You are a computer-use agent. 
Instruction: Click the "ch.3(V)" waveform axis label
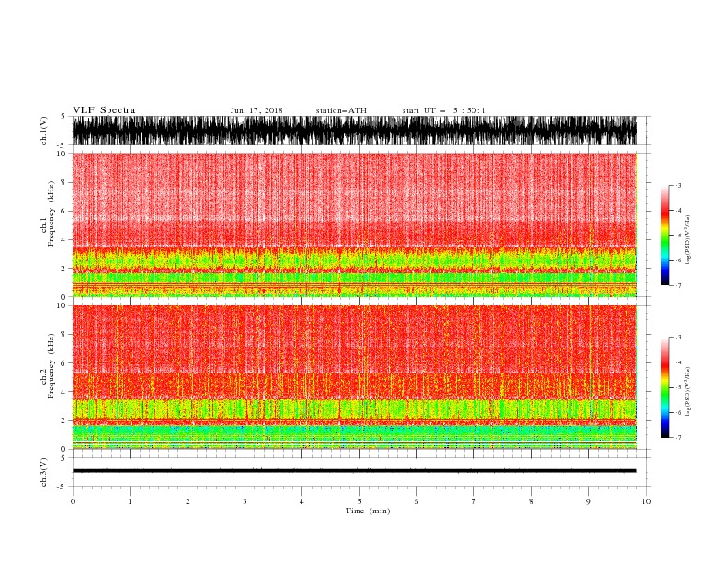point(44,472)
